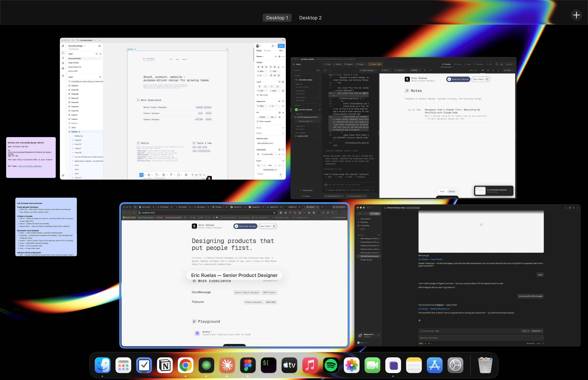
Task: Toggle Appearance visibility eye in Figma
Action: (279, 101)
